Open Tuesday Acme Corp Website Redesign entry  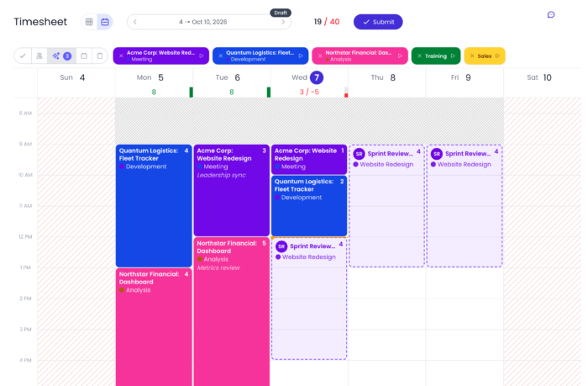[231, 190]
